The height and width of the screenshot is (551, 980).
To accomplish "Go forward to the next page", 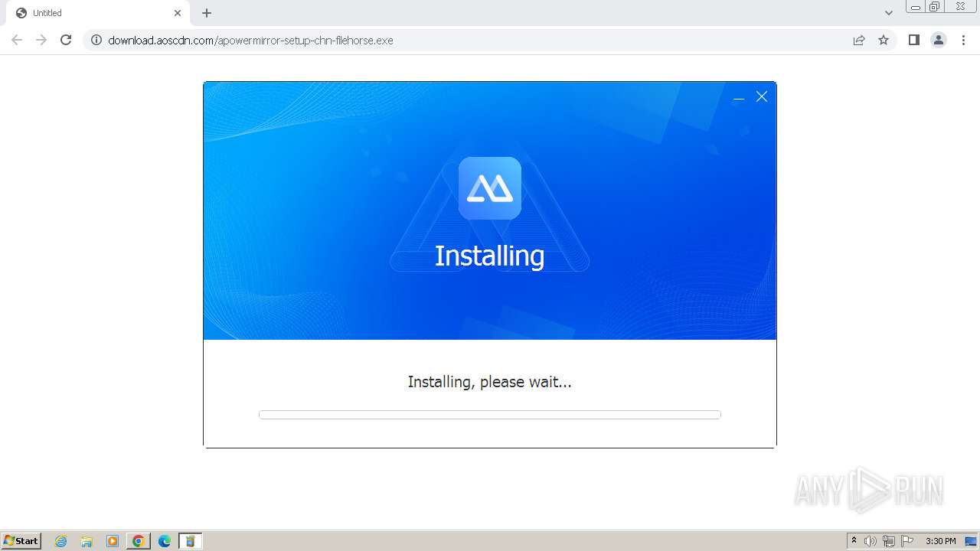I will (x=41, y=40).
